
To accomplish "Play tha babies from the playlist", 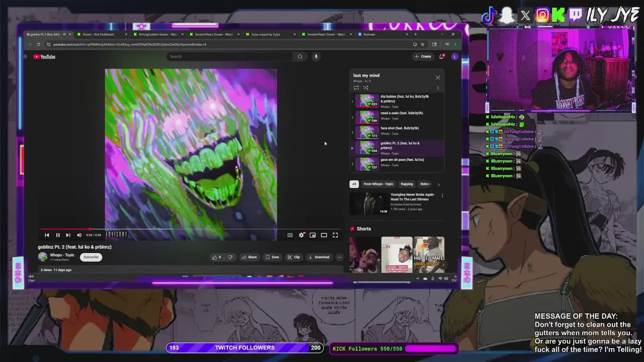I will pos(397,101).
